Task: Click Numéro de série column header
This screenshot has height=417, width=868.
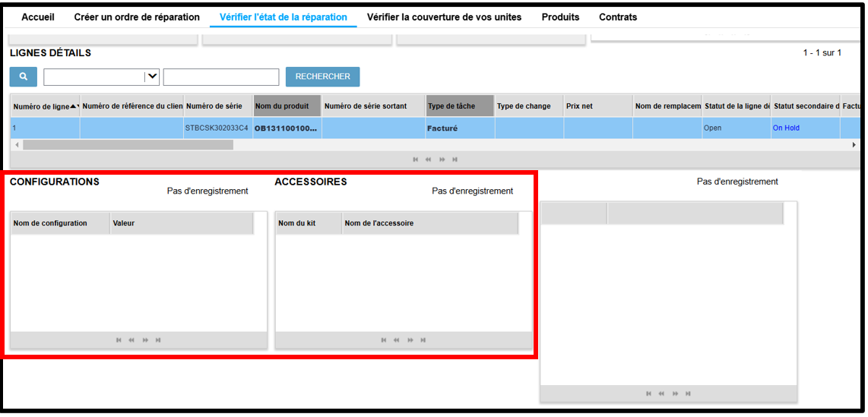Action: (218, 106)
